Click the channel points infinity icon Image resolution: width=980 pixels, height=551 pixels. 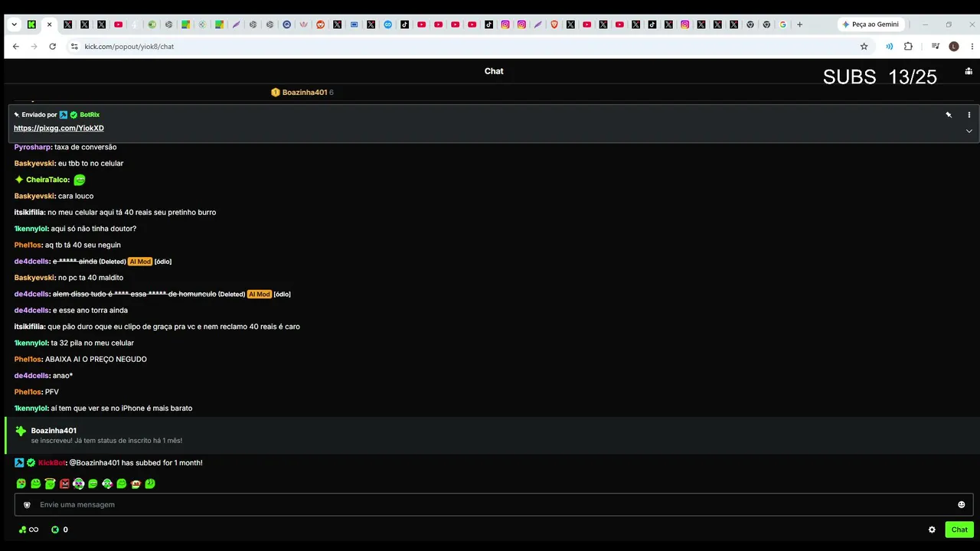point(34,530)
